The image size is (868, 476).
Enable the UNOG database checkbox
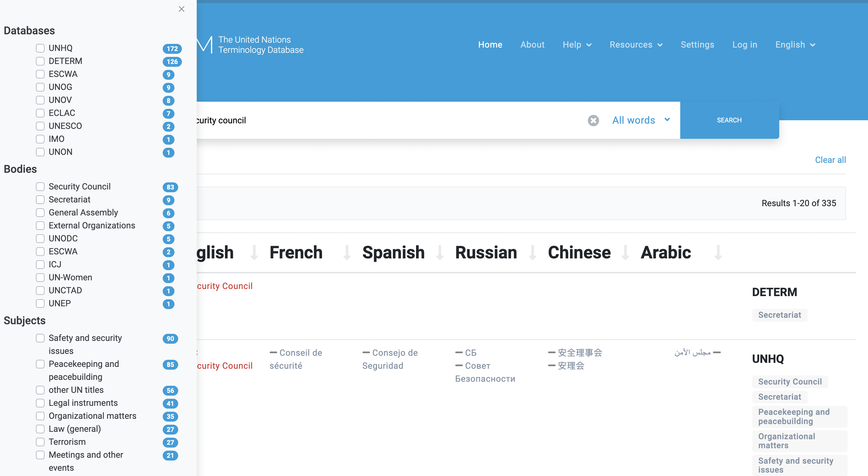pyautogui.click(x=40, y=87)
